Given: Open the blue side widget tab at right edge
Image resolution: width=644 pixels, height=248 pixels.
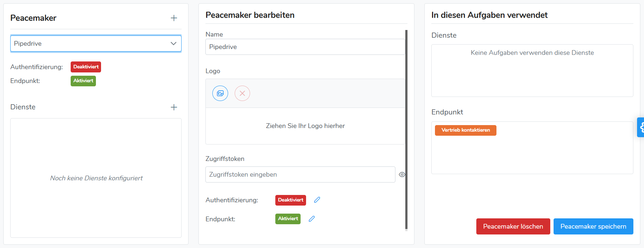Looking at the screenshot, I should [641, 127].
